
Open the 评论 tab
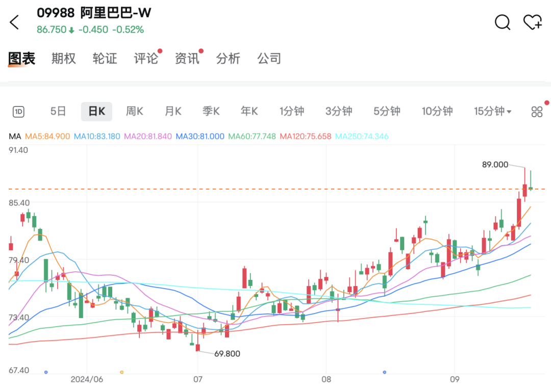click(x=146, y=58)
